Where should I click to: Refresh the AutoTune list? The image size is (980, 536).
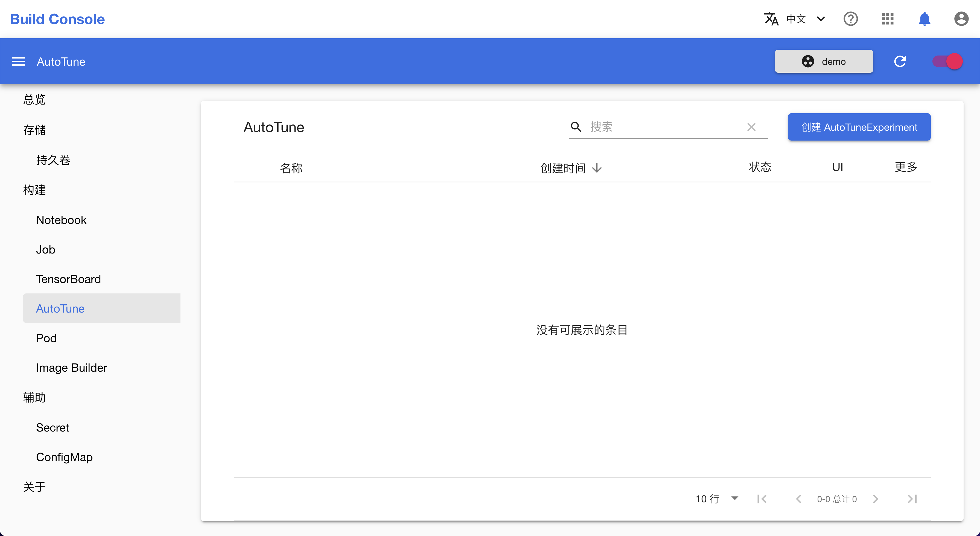(900, 61)
